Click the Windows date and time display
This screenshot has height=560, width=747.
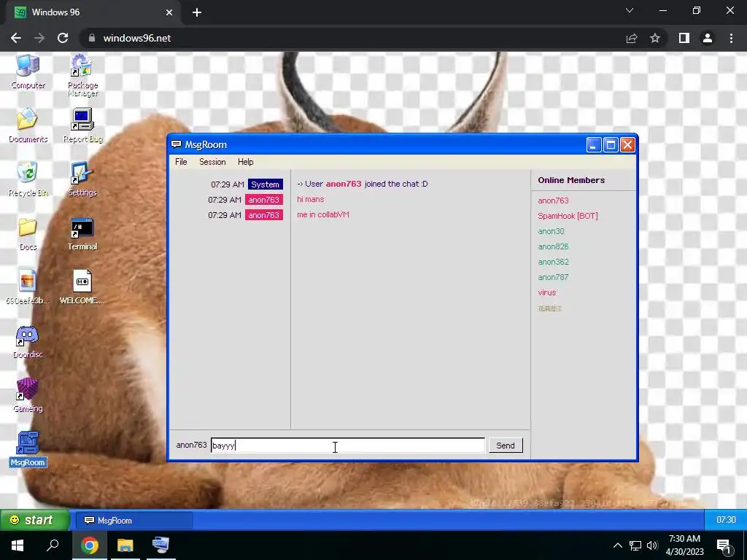tap(684, 545)
